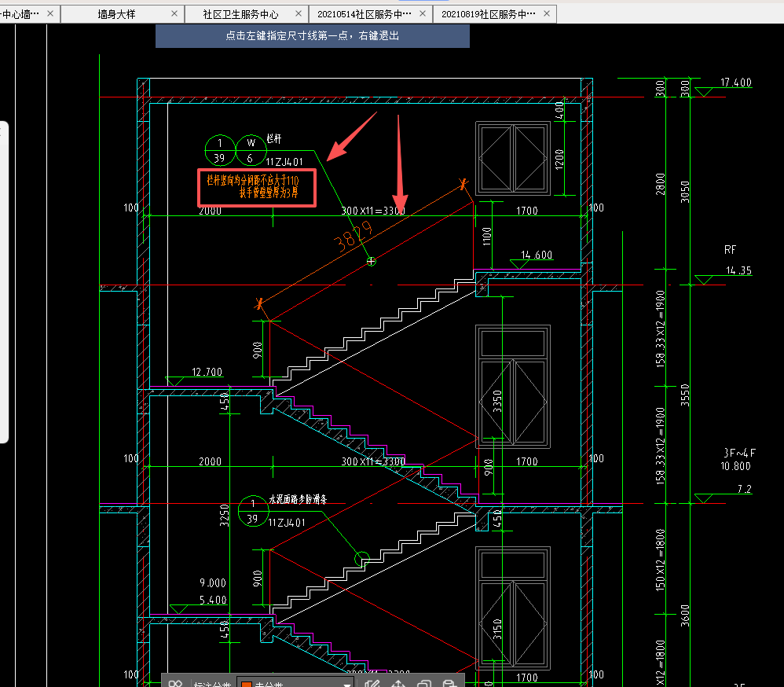
Task: Click the orange color swatch beside 未分类
Action: (x=246, y=684)
